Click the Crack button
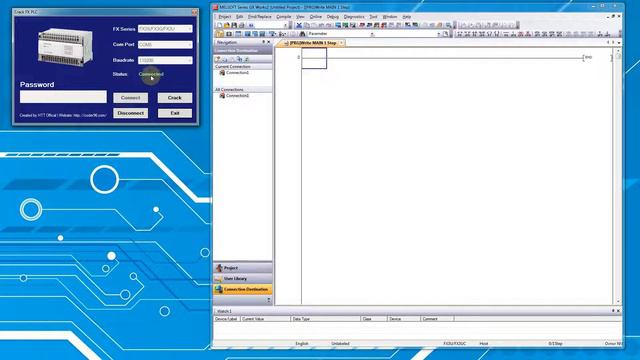The height and width of the screenshot is (360, 640). point(175,98)
